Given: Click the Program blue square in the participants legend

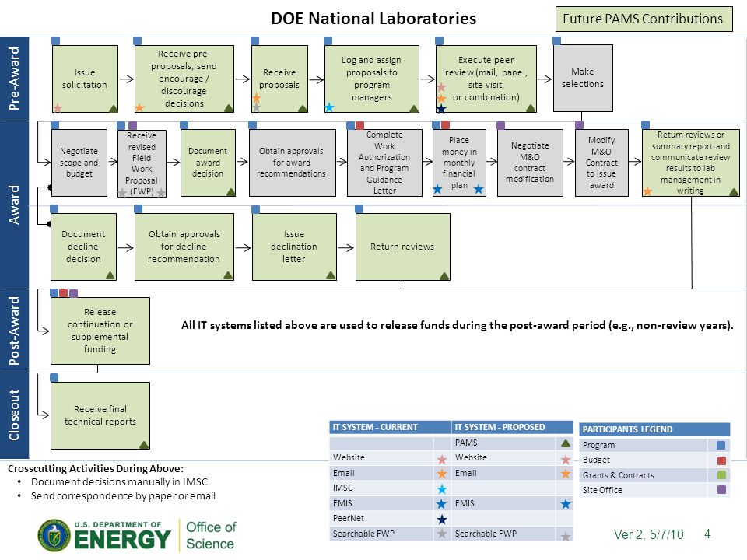Looking at the screenshot, I should 721,445.
